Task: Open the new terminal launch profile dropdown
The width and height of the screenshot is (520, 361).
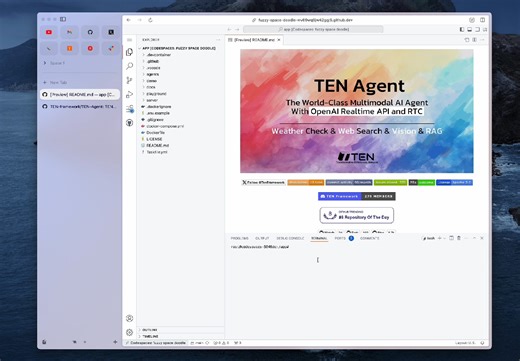Action: click(x=445, y=238)
